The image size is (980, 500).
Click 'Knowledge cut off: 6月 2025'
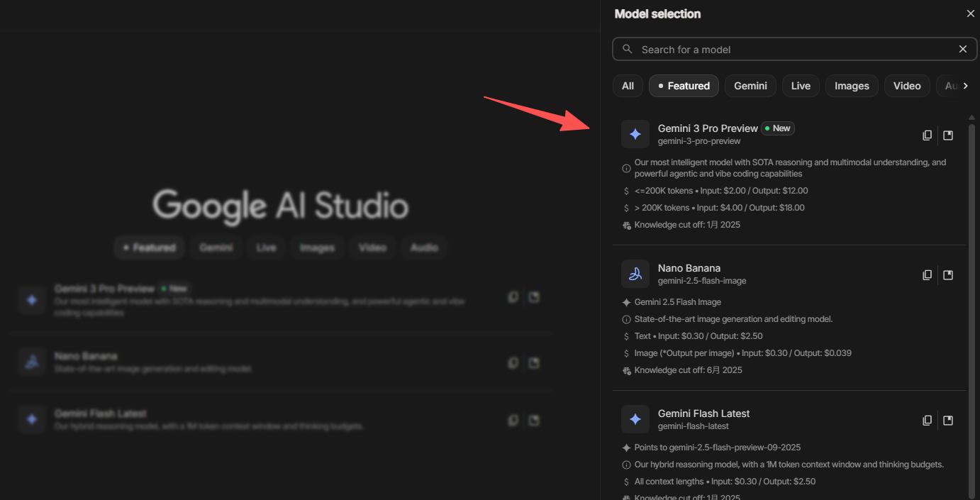[x=689, y=370]
